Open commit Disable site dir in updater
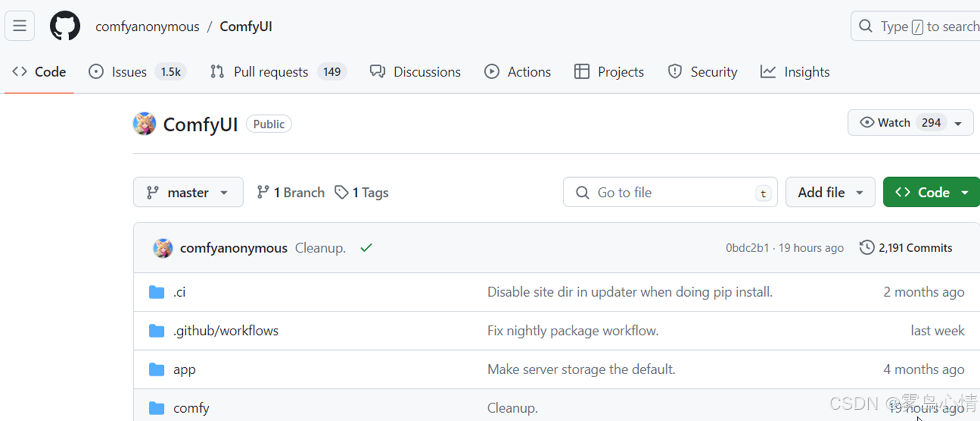 (630, 292)
